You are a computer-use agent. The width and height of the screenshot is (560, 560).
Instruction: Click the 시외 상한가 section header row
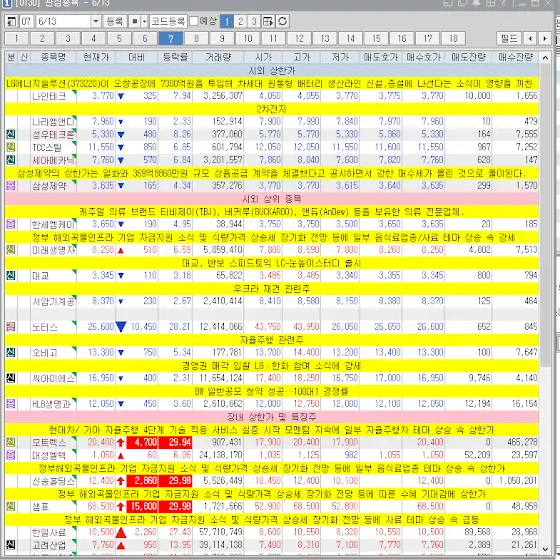point(272,70)
